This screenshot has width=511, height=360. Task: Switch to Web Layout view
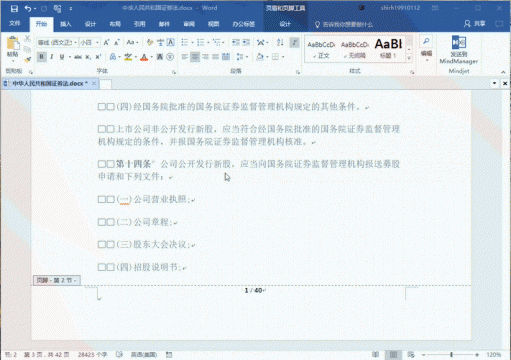coord(411,354)
